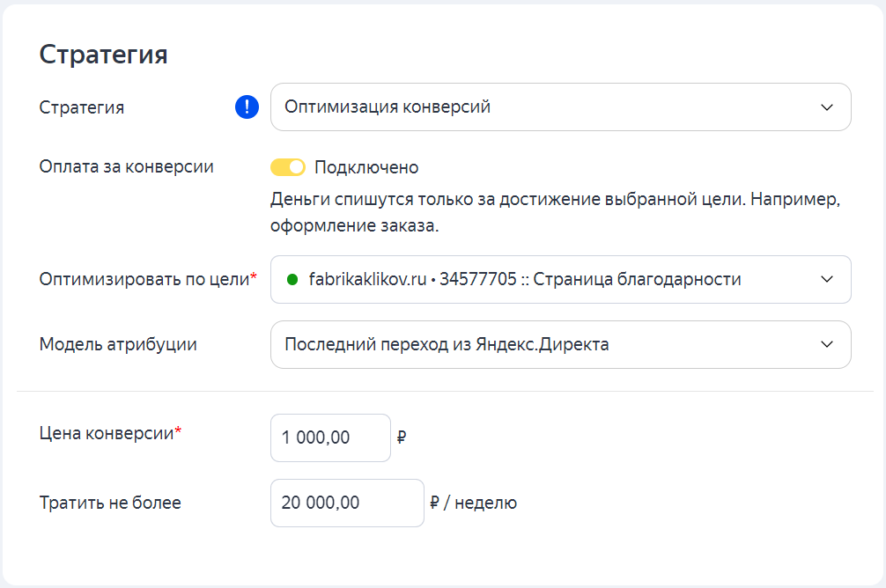Click the Подключено toggle label
The width and height of the screenshot is (886, 588).
366,167
